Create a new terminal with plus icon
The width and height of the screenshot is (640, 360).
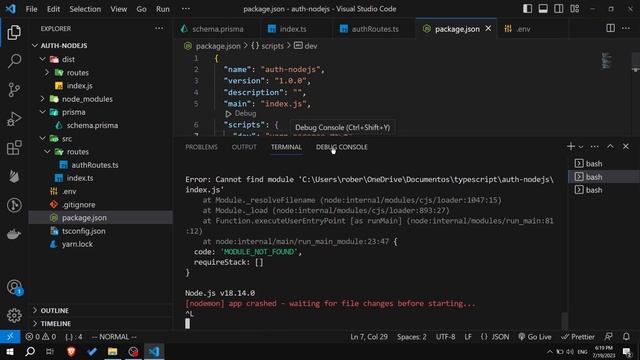571,147
